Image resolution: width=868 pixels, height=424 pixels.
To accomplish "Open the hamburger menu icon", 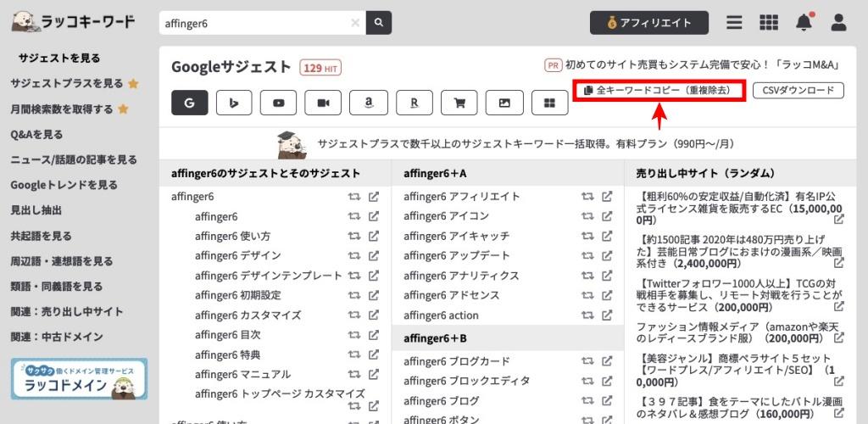I will coord(735,23).
